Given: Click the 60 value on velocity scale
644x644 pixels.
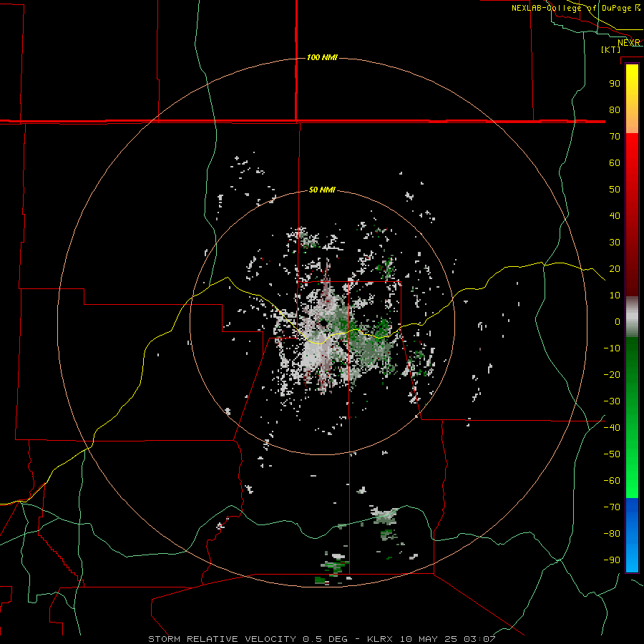Looking at the screenshot, I should point(615,163).
